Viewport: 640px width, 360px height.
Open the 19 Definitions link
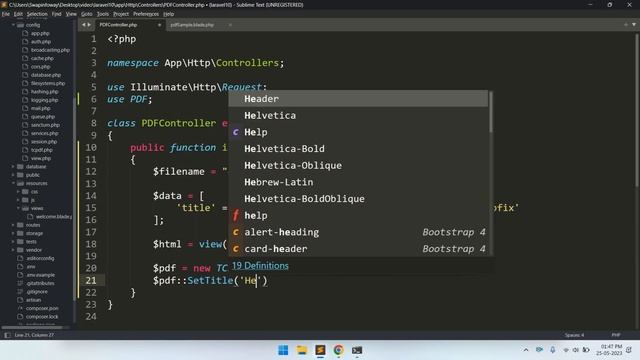(x=260, y=266)
